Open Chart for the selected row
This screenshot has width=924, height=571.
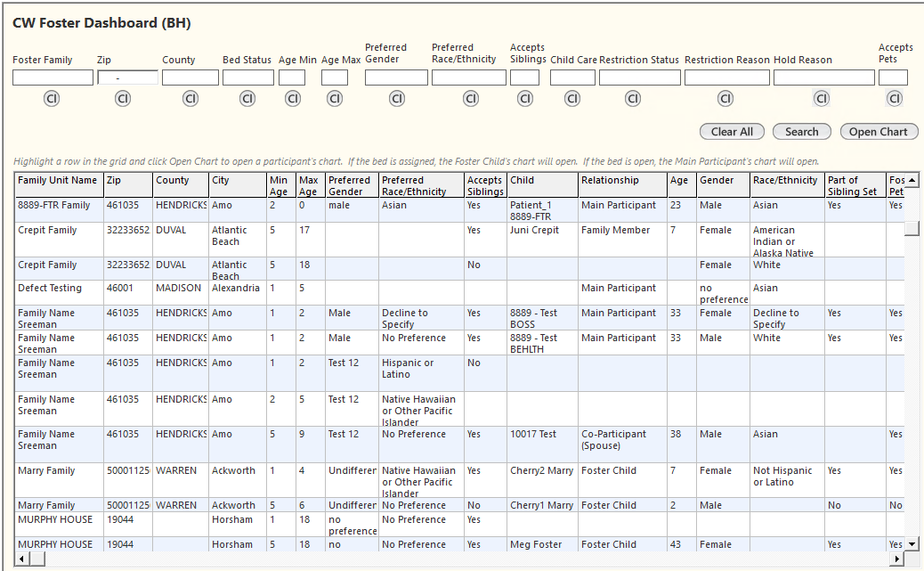pos(878,132)
